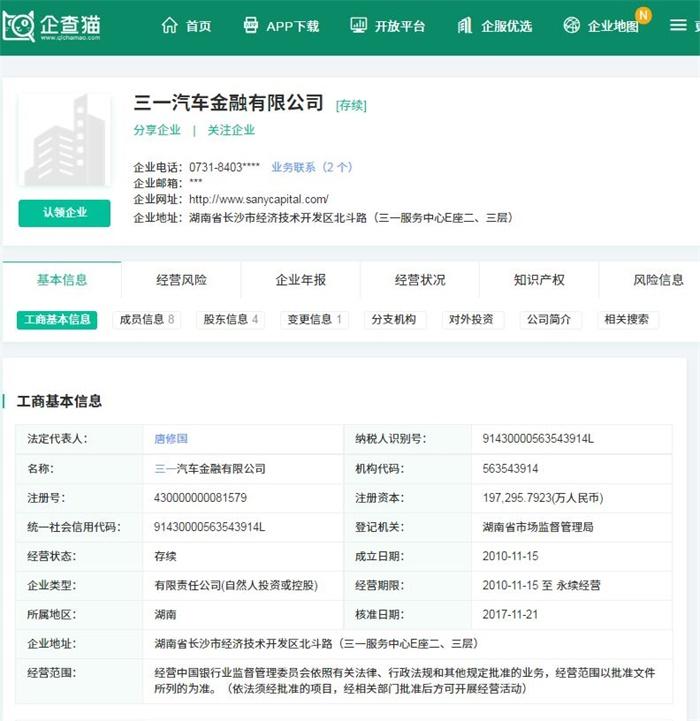Screen dimensions: 700x721
Task: Click the company phone 0731-8403****
Action: point(224,167)
